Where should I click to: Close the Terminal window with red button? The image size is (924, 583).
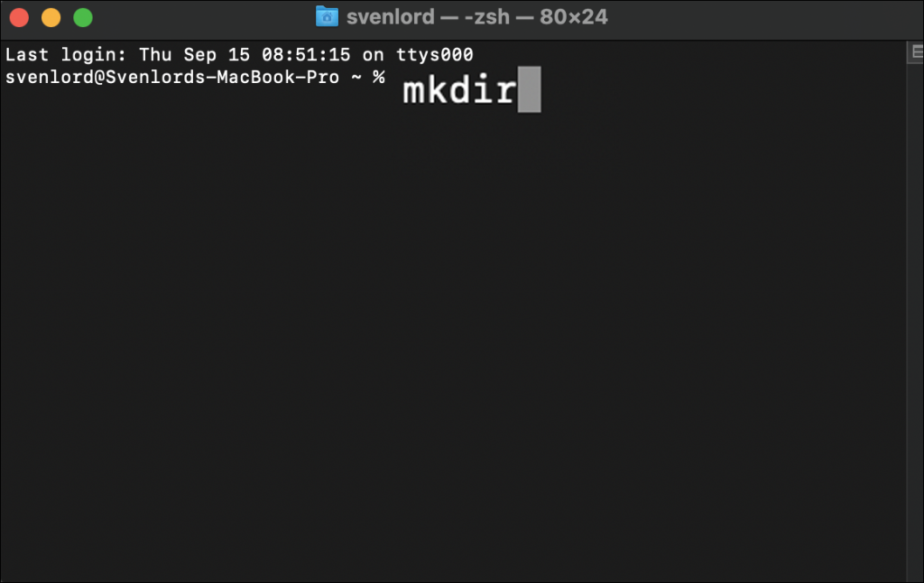(20, 18)
